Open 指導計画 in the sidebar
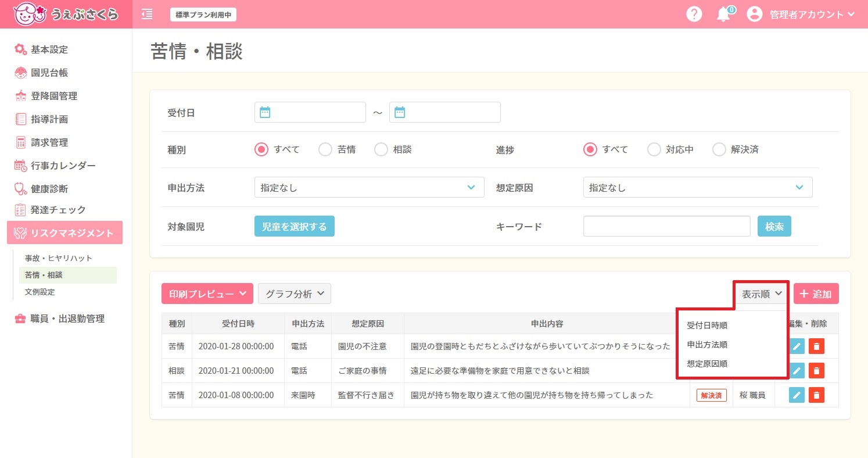This screenshot has height=458, width=868. (41, 119)
